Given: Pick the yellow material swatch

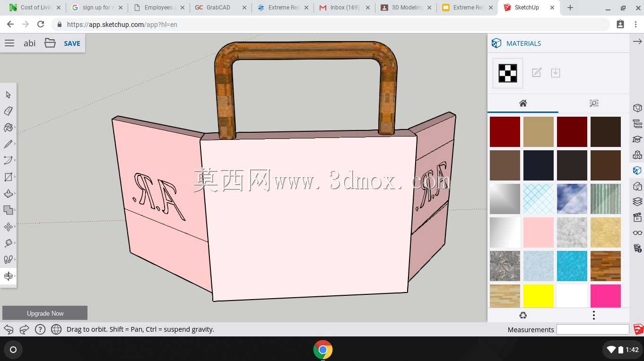Looking at the screenshot, I should tap(539, 296).
